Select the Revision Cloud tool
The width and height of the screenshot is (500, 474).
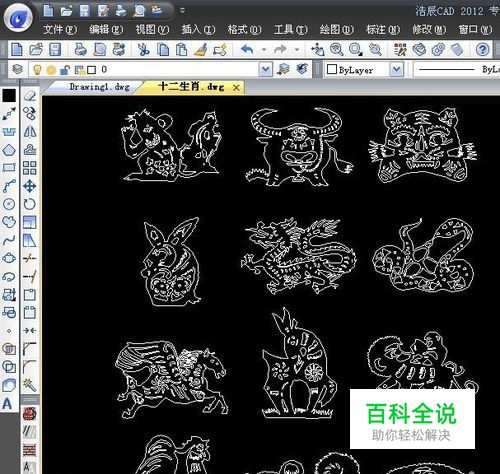pos(9,222)
